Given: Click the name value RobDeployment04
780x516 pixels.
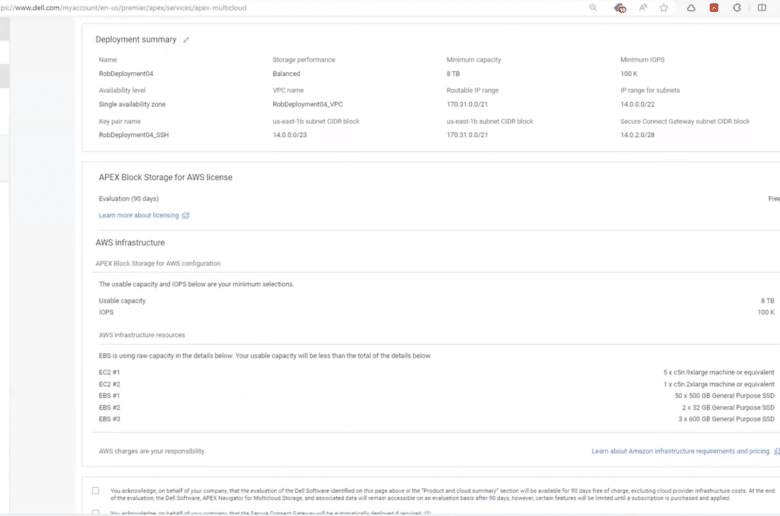Looking at the screenshot, I should (126, 74).
